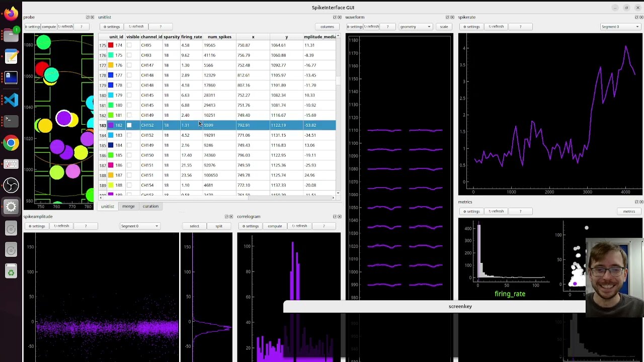Close the metrics panel
Viewport: 644px width, 362px height.
pos(641,202)
